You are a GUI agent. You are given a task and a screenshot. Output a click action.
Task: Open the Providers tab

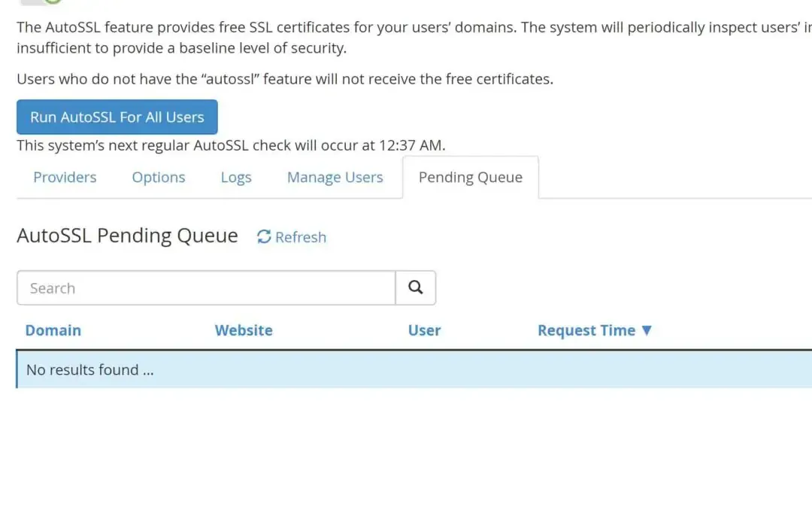click(x=65, y=177)
